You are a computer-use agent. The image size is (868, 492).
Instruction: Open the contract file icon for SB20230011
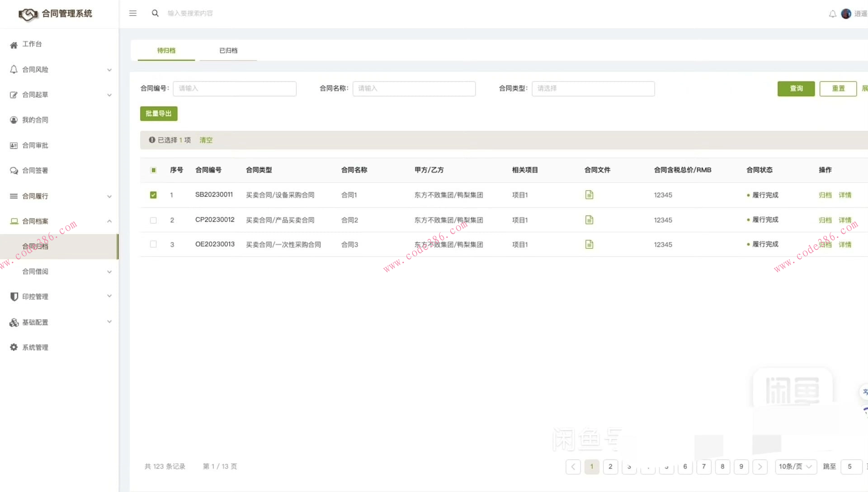589,194
